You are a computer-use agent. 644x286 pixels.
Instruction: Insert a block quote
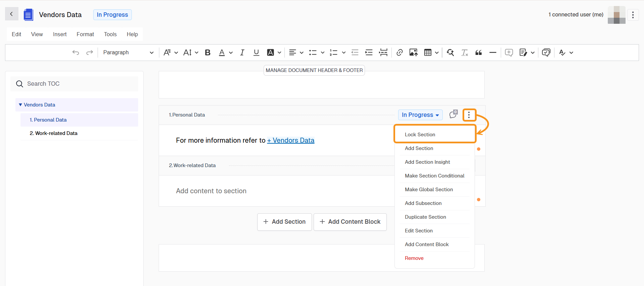point(479,53)
